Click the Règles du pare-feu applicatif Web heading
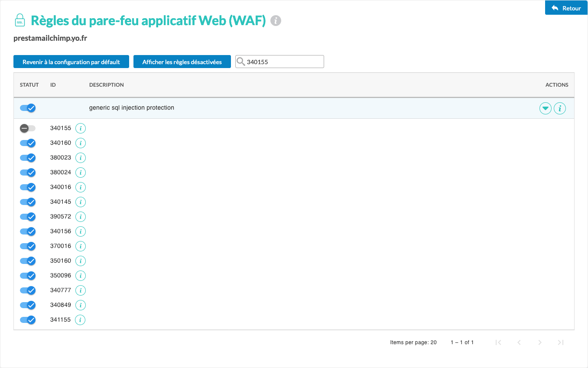Screen dimensions: 588x368 (x=148, y=20)
